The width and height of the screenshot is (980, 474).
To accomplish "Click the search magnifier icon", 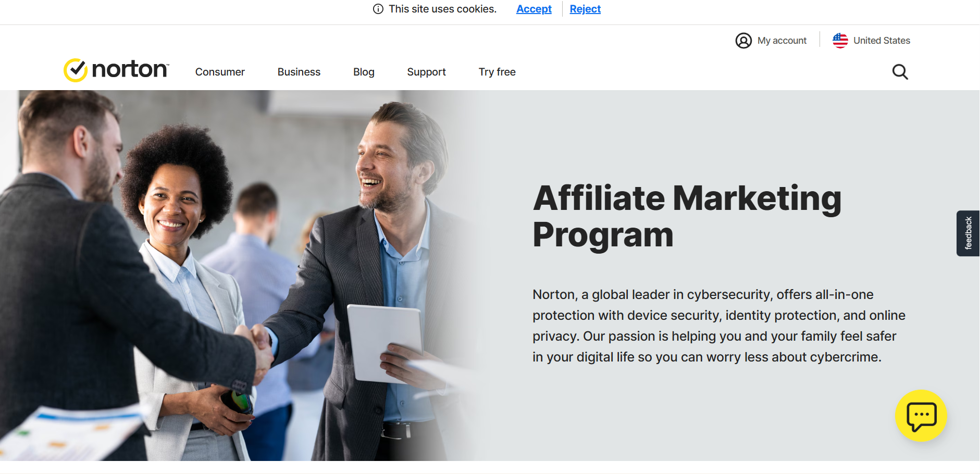I will tap(900, 72).
